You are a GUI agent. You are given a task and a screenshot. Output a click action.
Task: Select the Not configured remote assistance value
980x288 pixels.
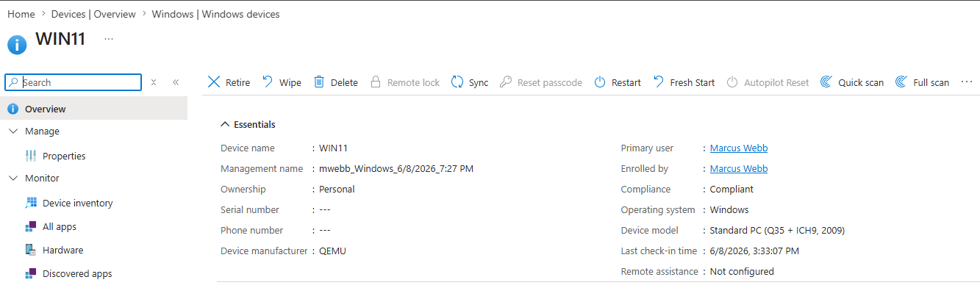pos(742,271)
